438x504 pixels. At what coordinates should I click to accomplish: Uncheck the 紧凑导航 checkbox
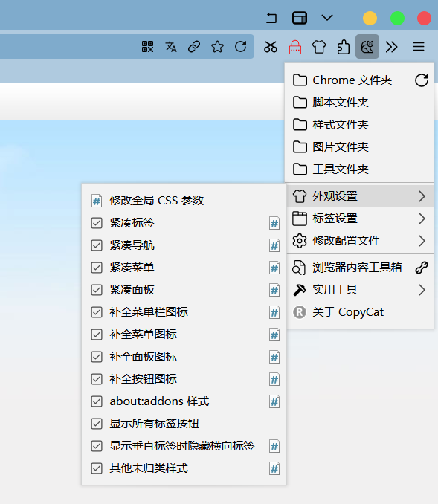point(97,245)
